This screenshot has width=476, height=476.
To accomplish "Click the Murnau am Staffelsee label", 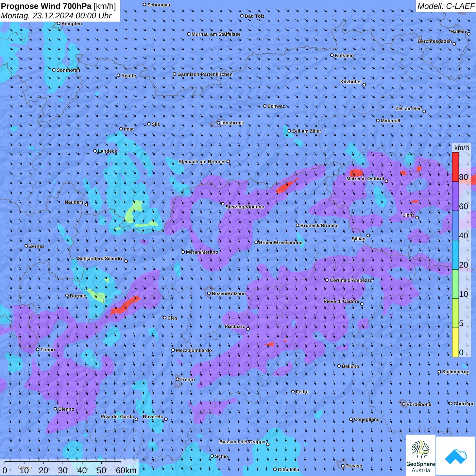I will 216,34.
